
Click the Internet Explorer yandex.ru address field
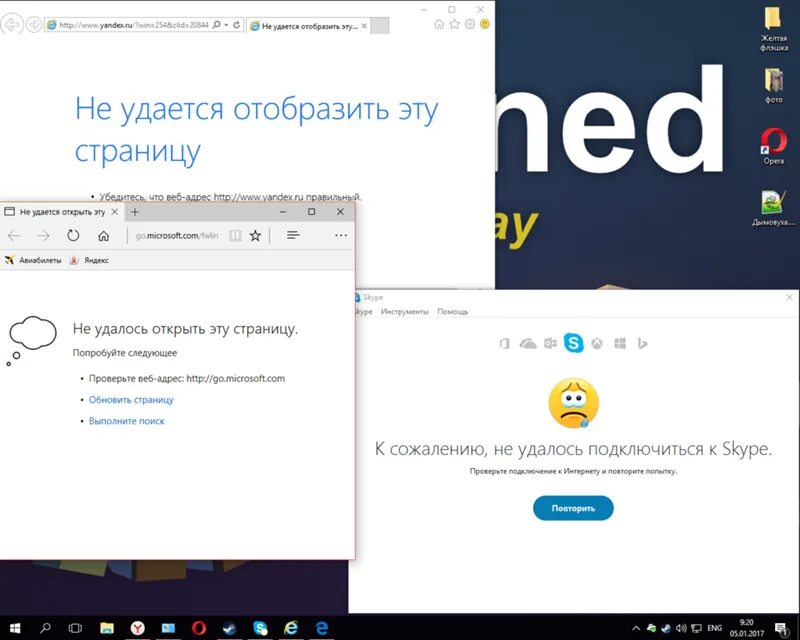(x=133, y=24)
